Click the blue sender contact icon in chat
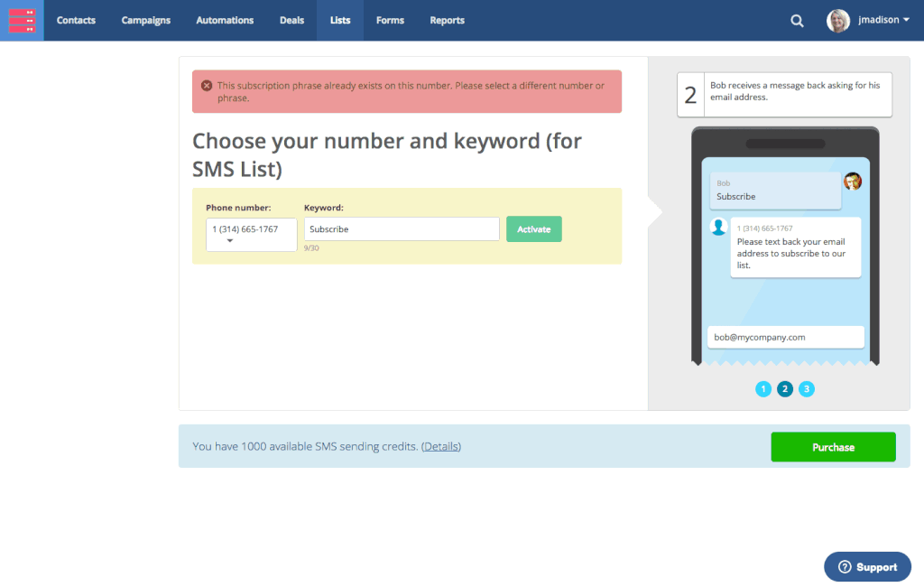Viewport: 924px width, 587px height. (718, 227)
